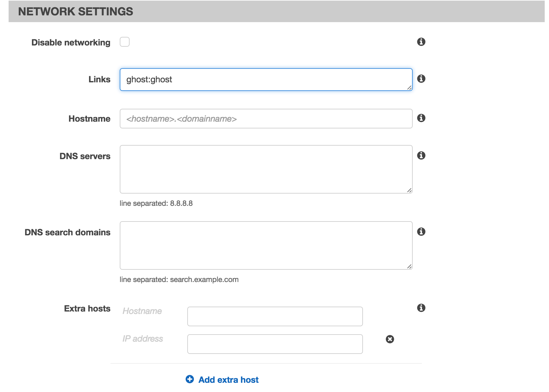Click the 'line separated: search.example.com' hint
This screenshot has width=549, height=392.
click(x=179, y=280)
